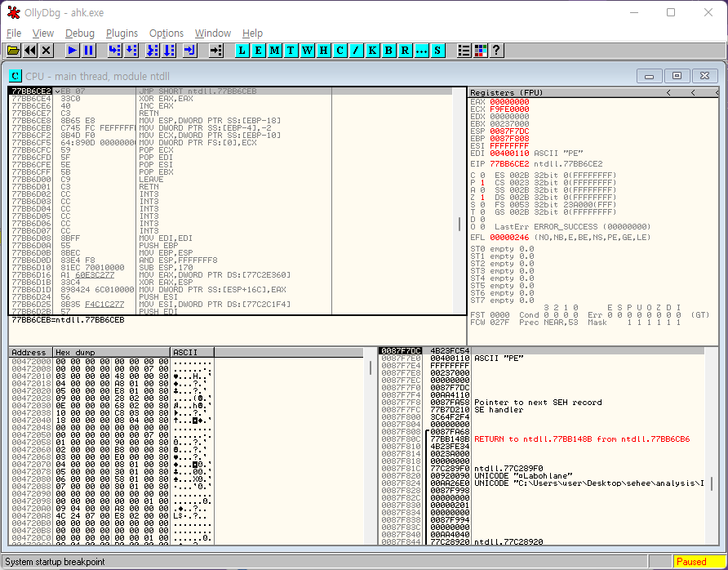728x570 pixels.
Task: Toggle the C flag value
Action: pyautogui.click(x=482, y=175)
